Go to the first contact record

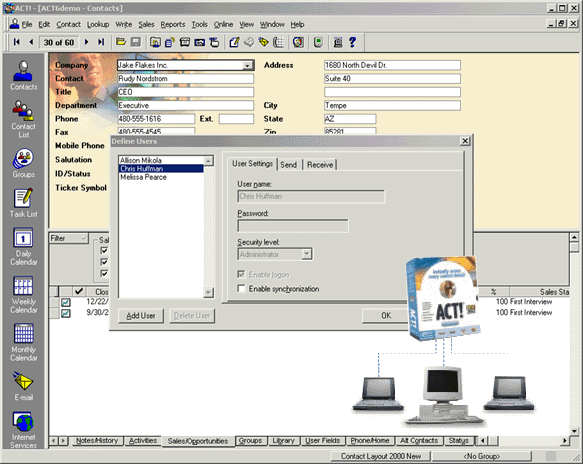[16, 42]
